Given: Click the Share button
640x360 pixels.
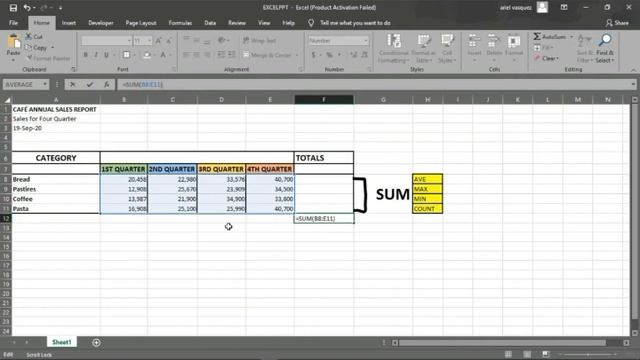Looking at the screenshot, I should pos(617,23).
